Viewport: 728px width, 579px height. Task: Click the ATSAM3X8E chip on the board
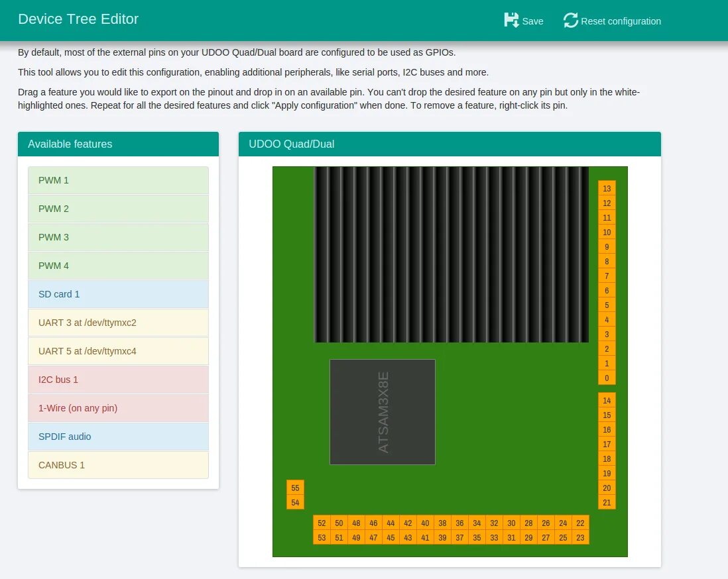(x=383, y=412)
